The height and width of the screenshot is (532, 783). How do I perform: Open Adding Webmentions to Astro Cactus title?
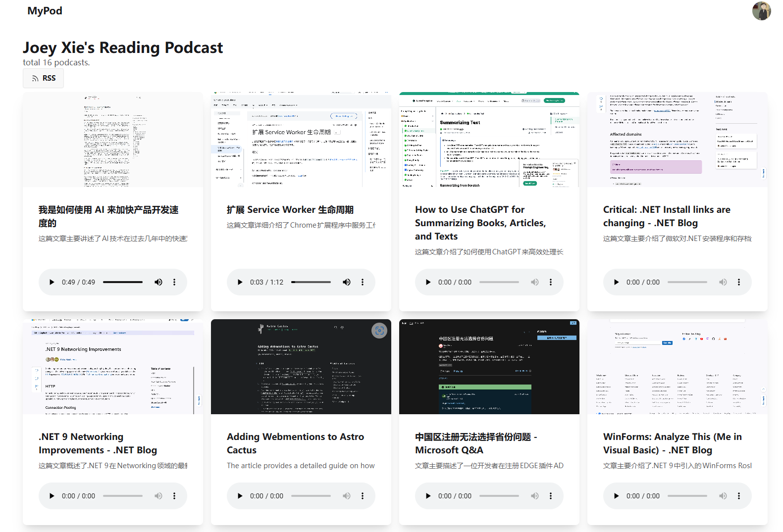click(x=295, y=443)
